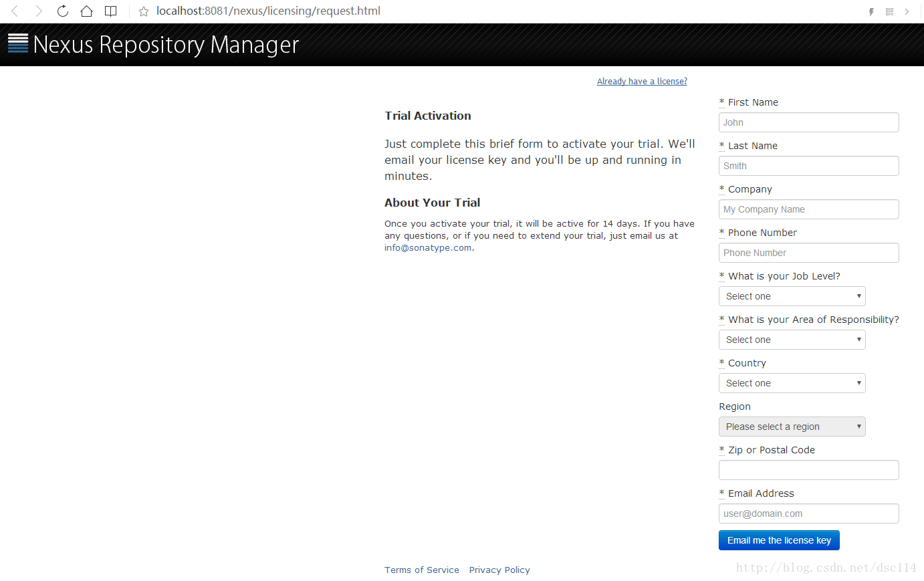Focus the Phone Number field
The image size is (924, 581).
pos(809,253)
